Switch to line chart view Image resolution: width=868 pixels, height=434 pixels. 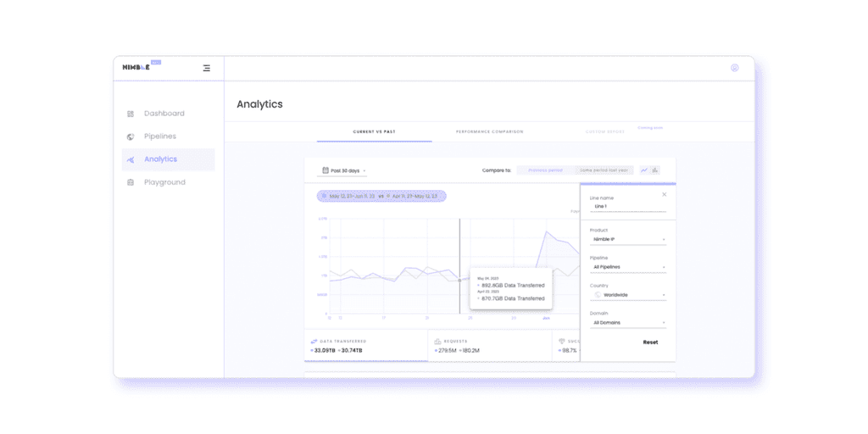pos(644,170)
